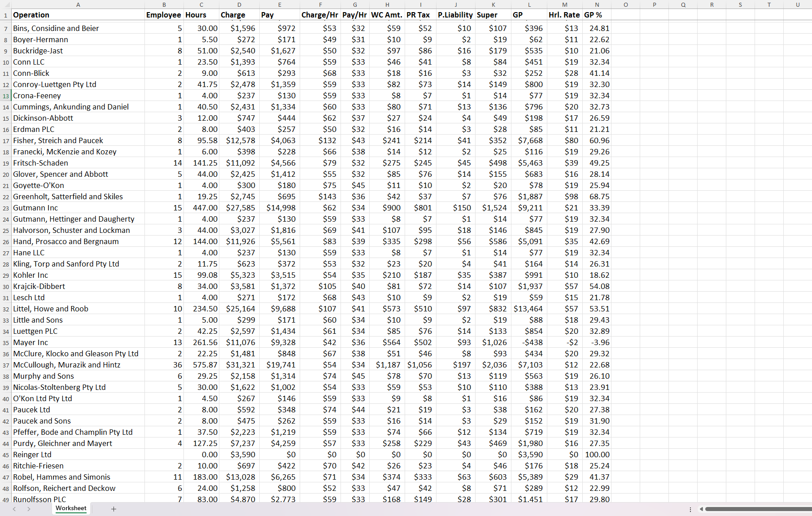The image size is (812, 516).
Task: Click the horizontal scrollbar thumb
Action: (x=758, y=509)
